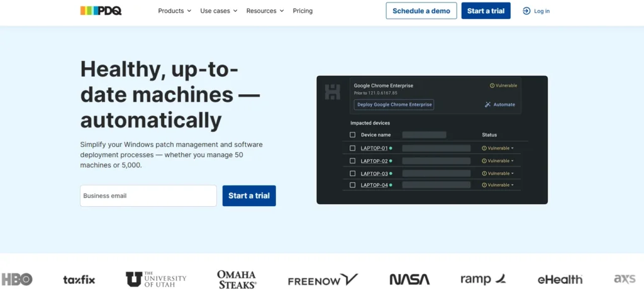Click the HBO logo
644x306 pixels.
(x=17, y=280)
